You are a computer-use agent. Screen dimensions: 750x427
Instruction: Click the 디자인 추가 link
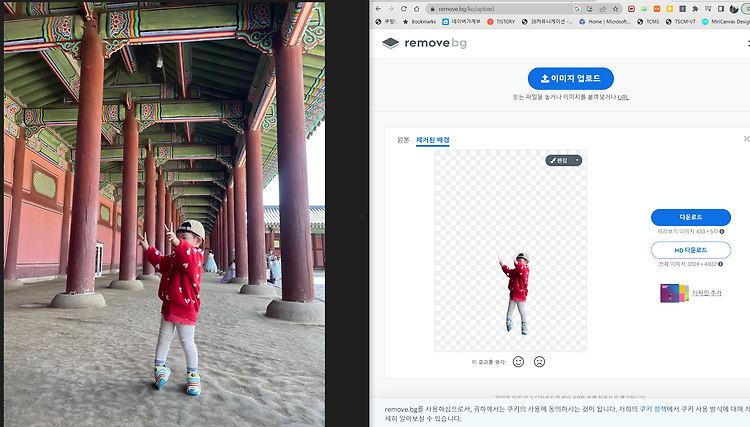tap(706, 293)
